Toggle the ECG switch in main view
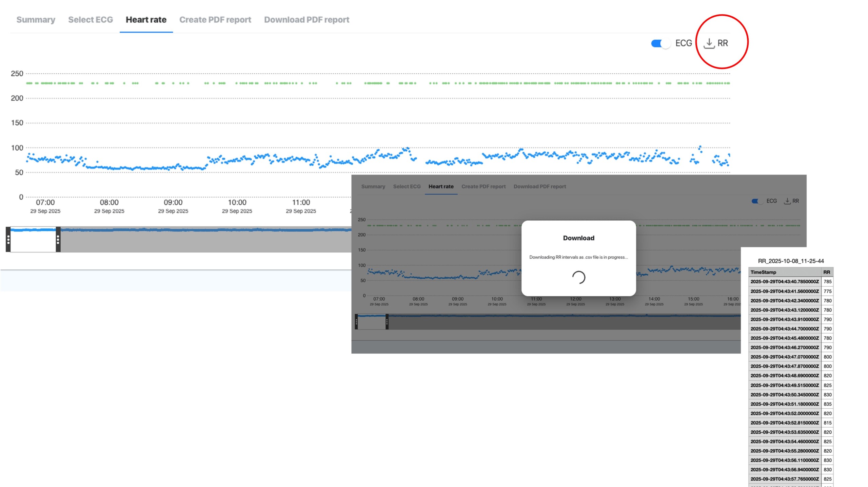 (x=660, y=43)
